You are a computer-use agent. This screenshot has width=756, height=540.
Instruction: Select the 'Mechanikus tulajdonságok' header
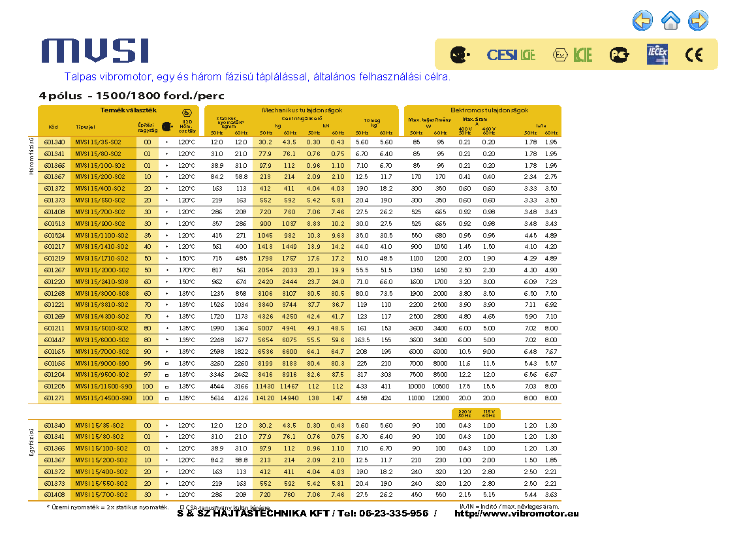click(302, 110)
